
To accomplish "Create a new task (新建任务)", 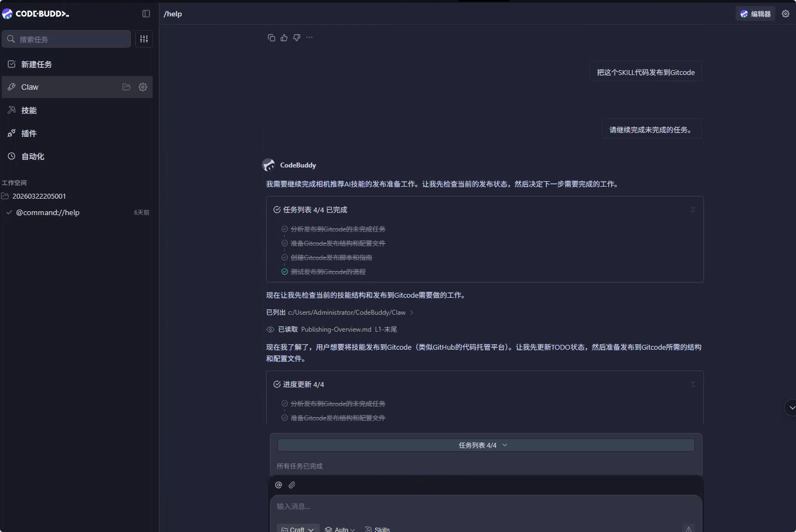I will [77, 64].
